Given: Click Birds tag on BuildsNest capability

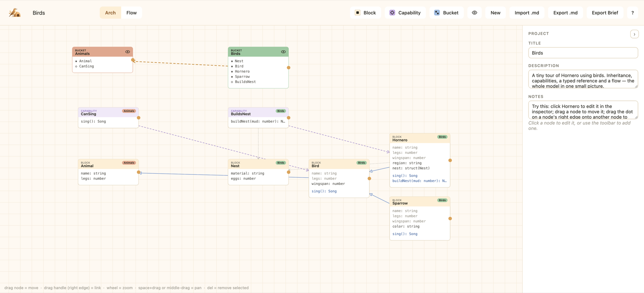Looking at the screenshot, I should pyautogui.click(x=281, y=111).
